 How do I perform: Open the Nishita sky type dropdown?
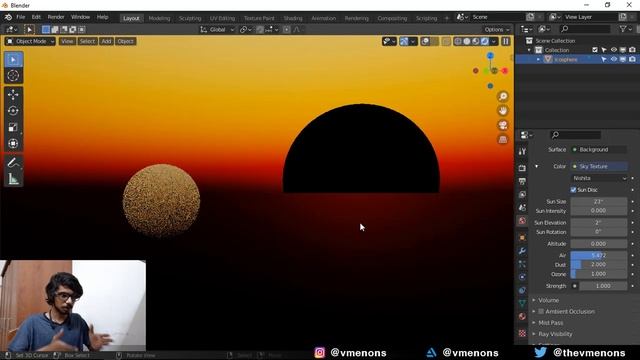[x=599, y=178]
